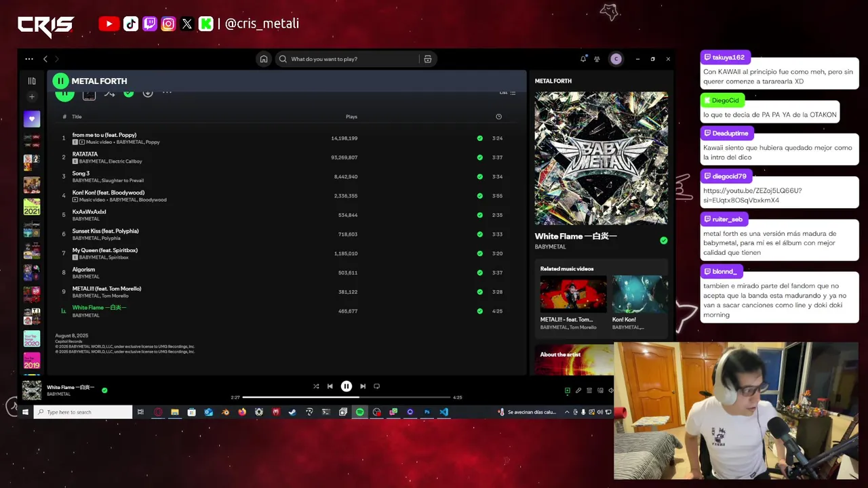This screenshot has height=488, width=868.
Task: Open White Flame title in player bar
Action: 71,387
